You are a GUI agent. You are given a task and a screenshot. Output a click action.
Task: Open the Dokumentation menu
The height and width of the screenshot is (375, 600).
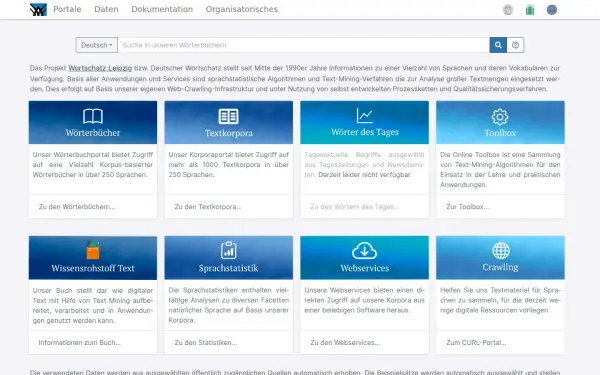(162, 9)
